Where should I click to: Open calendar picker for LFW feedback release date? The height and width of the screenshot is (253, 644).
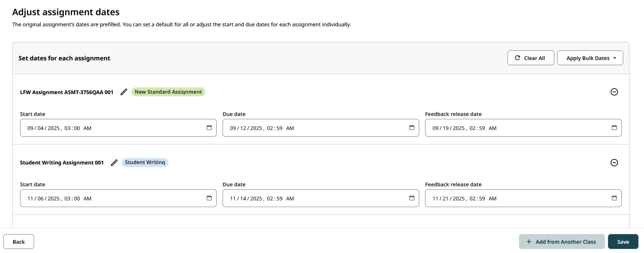point(615,128)
